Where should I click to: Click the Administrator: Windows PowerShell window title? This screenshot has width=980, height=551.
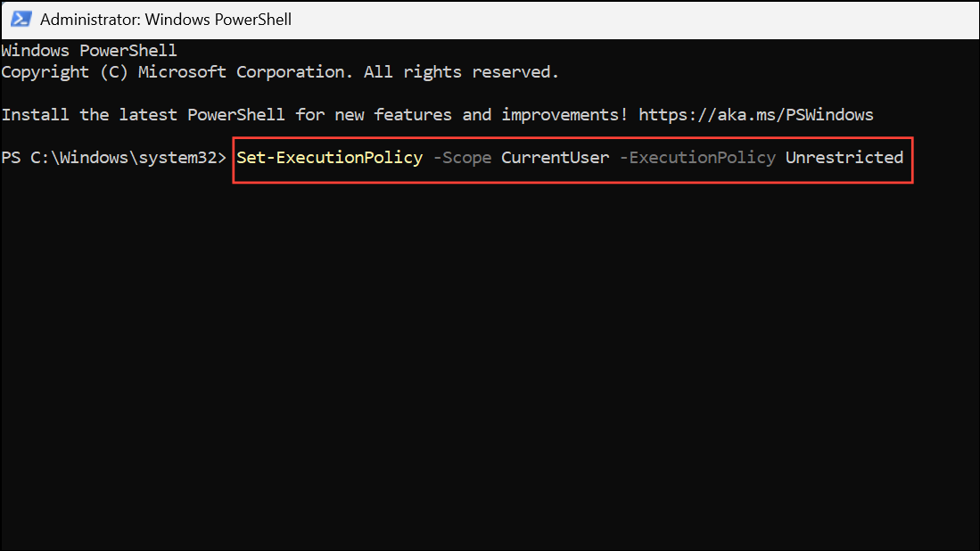tap(166, 20)
